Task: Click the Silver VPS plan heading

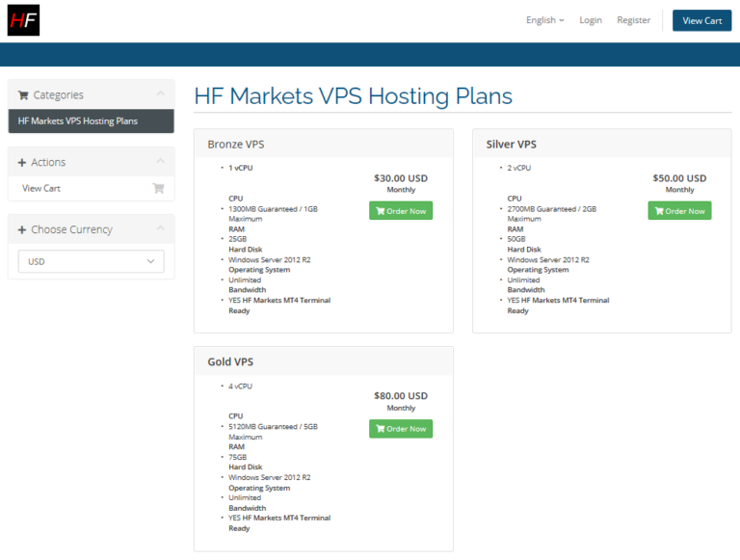Action: pos(512,145)
